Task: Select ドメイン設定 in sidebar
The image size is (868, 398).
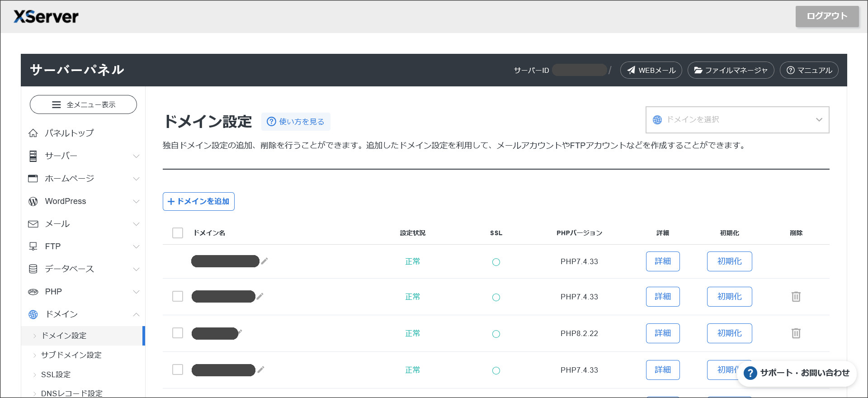Action: pos(83,336)
